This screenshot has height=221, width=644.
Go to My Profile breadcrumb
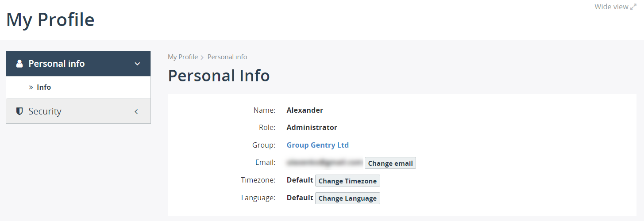(183, 57)
